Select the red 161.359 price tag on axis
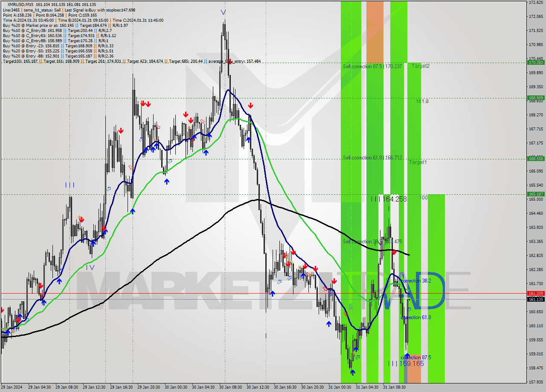The width and height of the screenshot is (546, 392). click(536, 294)
